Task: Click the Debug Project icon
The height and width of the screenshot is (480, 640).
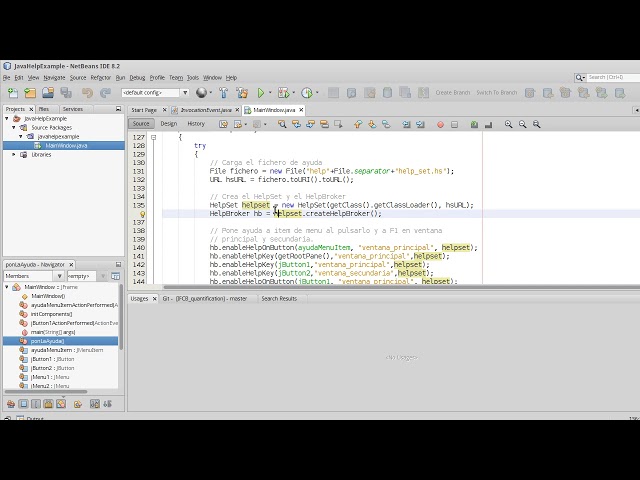Action: 283,93
